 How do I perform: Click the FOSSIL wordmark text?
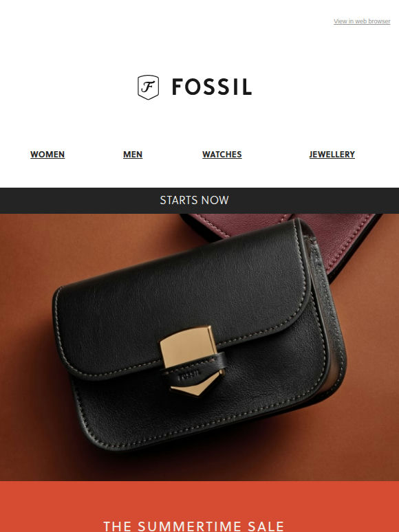point(212,87)
